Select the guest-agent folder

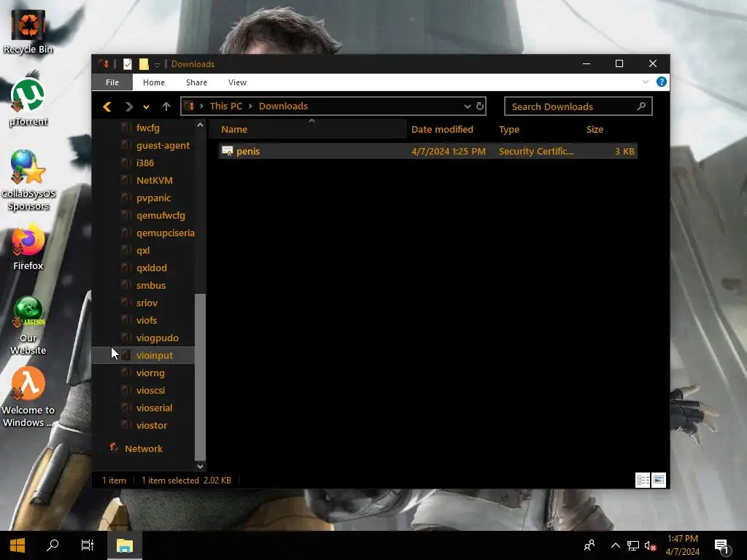[x=163, y=145]
